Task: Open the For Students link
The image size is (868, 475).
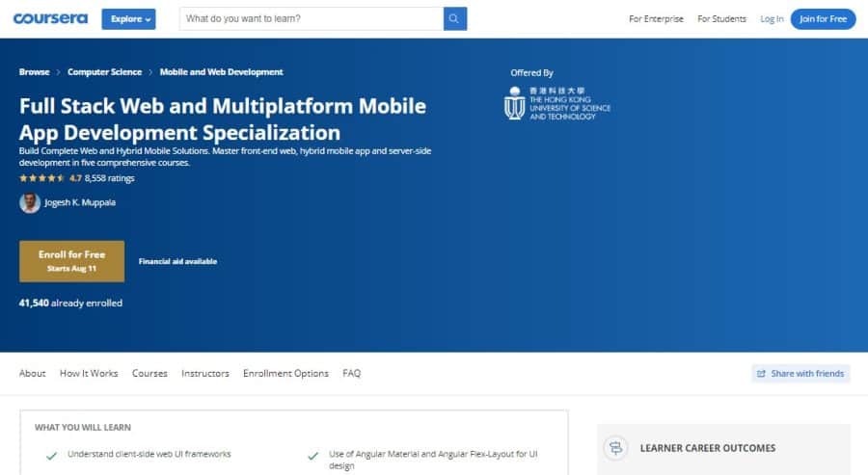Action: pos(721,19)
